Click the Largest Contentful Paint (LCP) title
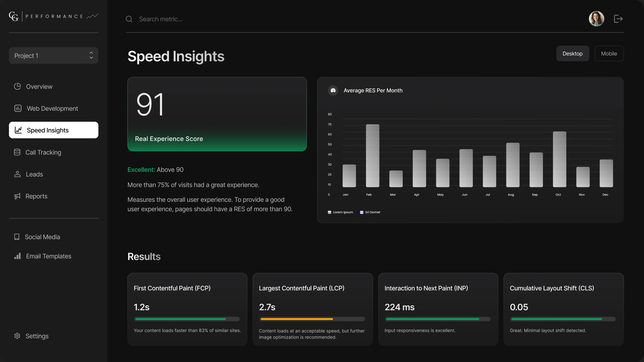 tap(301, 288)
